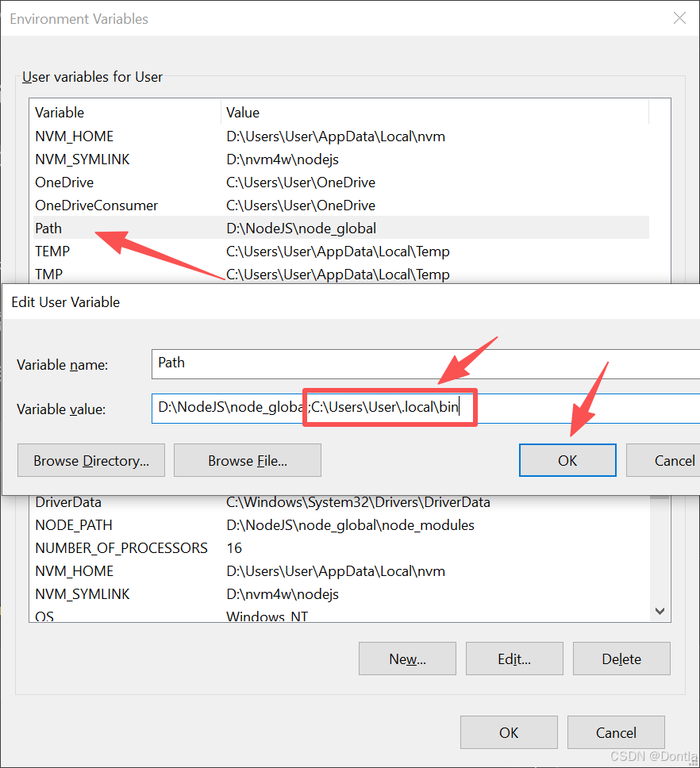
Task: Select the OneDrive user variable row
Action: tap(341, 182)
